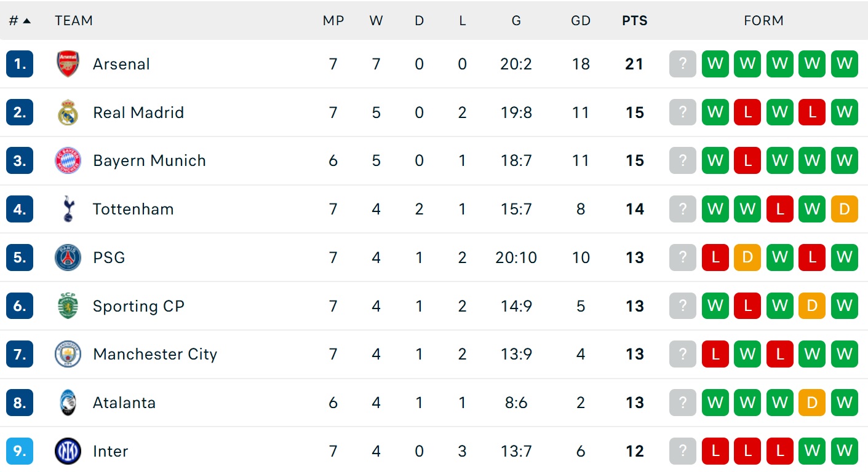Click Tottenham's orange D draw form badge
This screenshot has height=472, width=868.
(x=844, y=209)
